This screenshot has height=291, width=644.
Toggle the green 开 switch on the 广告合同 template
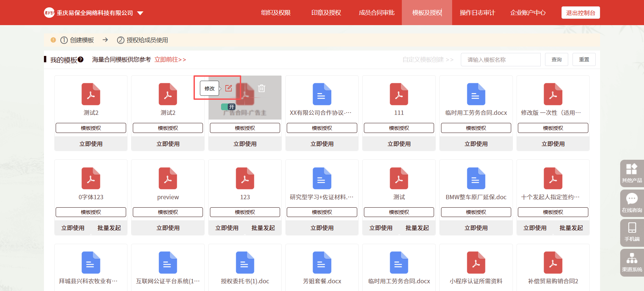(228, 107)
